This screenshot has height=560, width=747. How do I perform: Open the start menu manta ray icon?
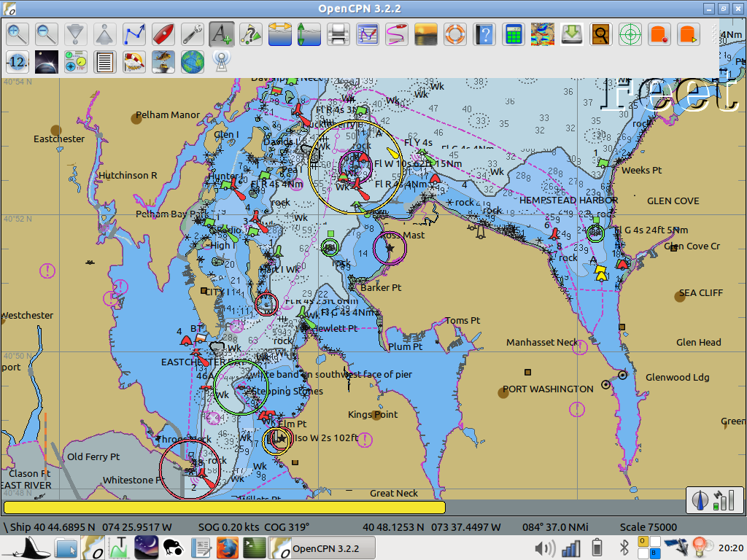(31, 548)
